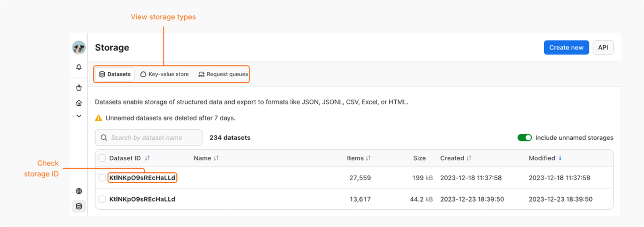
Task: Check the row with 27,559 items
Action: click(102, 178)
